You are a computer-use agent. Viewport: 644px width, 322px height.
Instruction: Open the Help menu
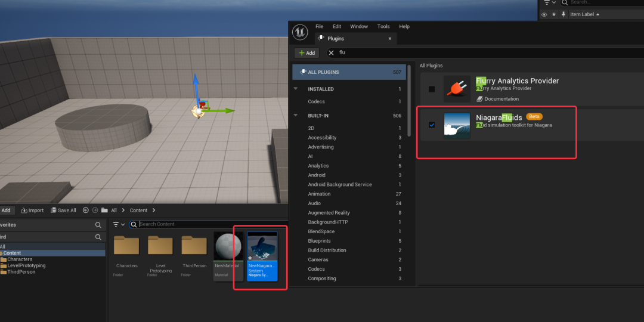[x=404, y=26]
